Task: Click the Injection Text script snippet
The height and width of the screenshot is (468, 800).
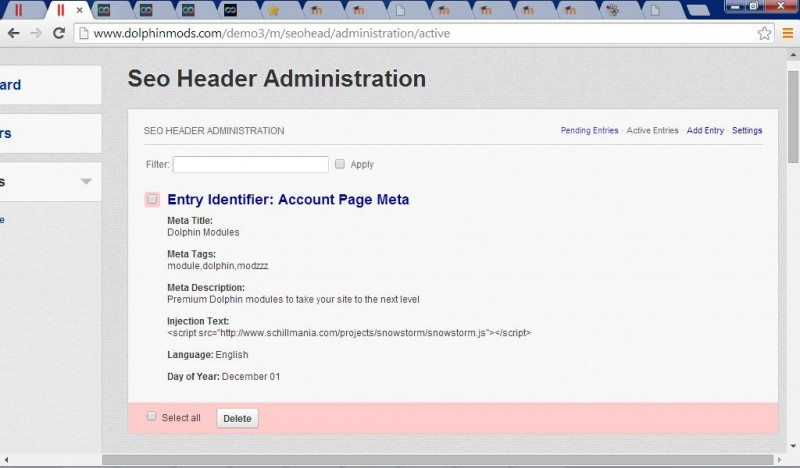Action: tap(349, 333)
